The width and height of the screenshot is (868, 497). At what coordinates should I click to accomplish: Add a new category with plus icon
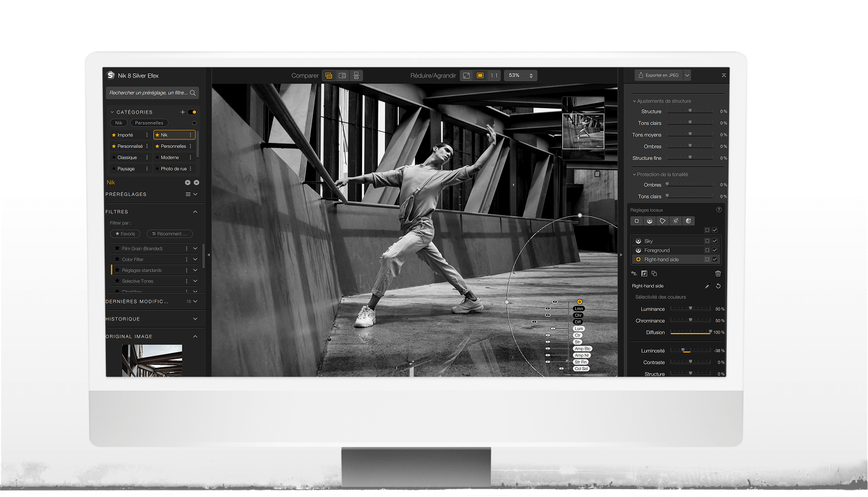click(x=183, y=112)
